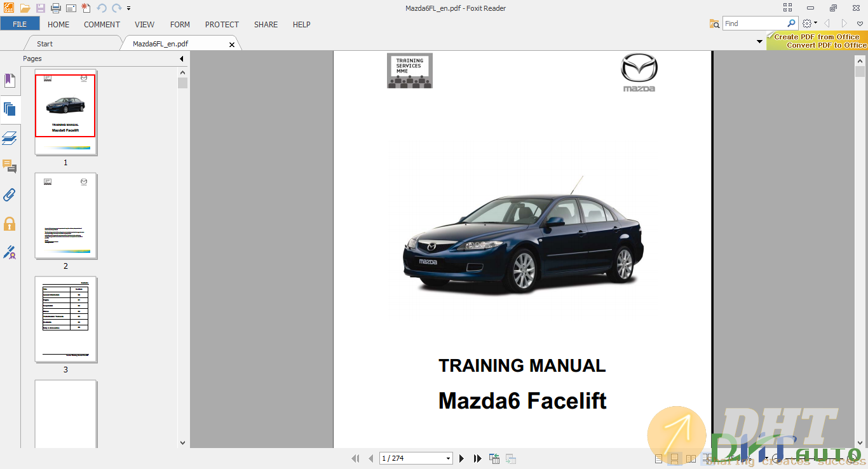Viewport: 868px width, 469px height.
Task: Redo the last undone action
Action: [x=117, y=8]
